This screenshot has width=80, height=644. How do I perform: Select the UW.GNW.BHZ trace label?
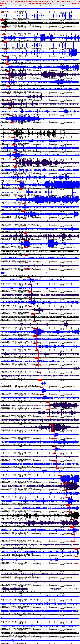coord(19,268)
